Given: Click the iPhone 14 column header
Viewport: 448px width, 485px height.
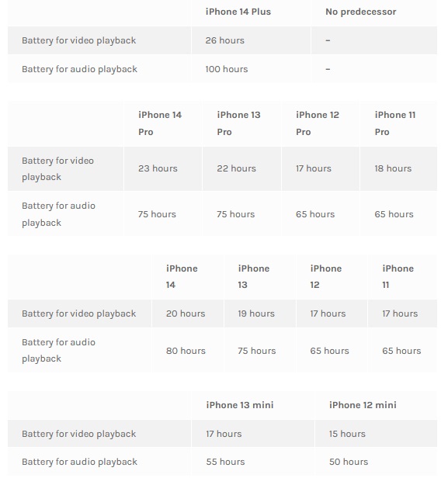Looking at the screenshot, I should [182, 276].
